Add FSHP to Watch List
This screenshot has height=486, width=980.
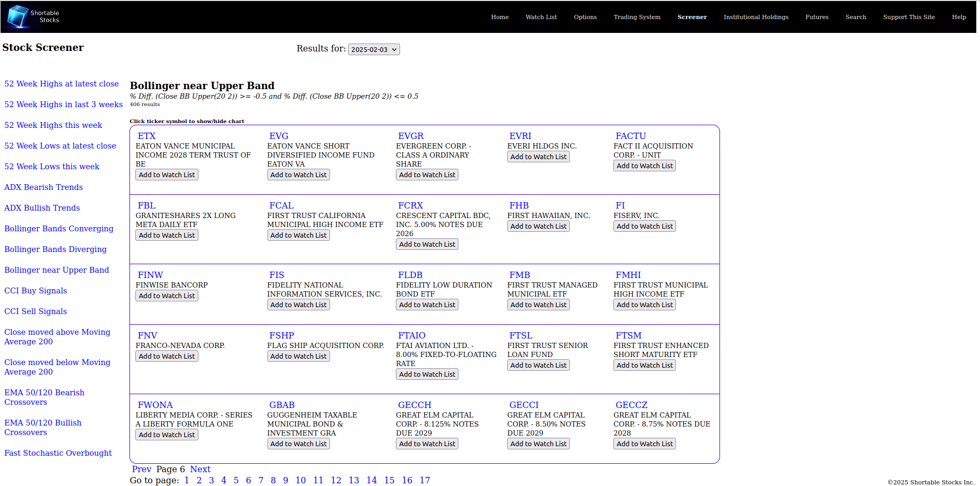tap(298, 356)
